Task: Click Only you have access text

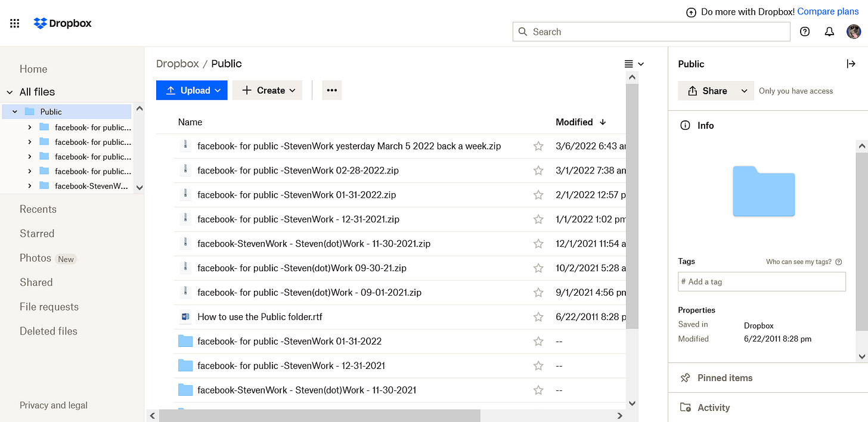Action: tap(796, 91)
